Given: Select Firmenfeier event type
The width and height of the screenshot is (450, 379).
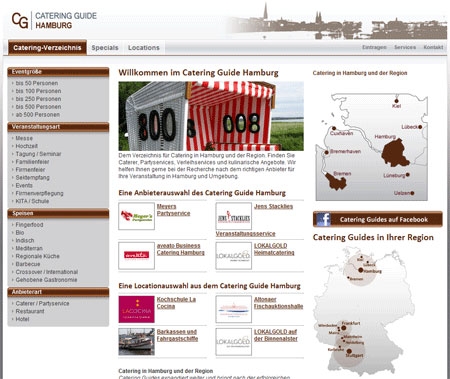Looking at the screenshot, I should pos(30,170).
